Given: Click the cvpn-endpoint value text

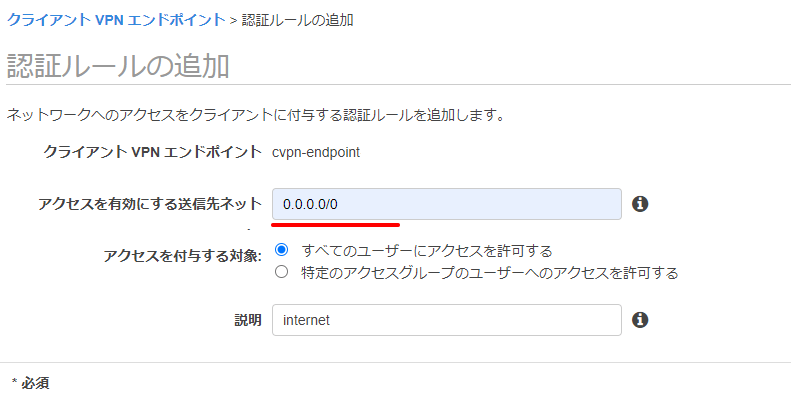Looking at the screenshot, I should coord(316,152).
